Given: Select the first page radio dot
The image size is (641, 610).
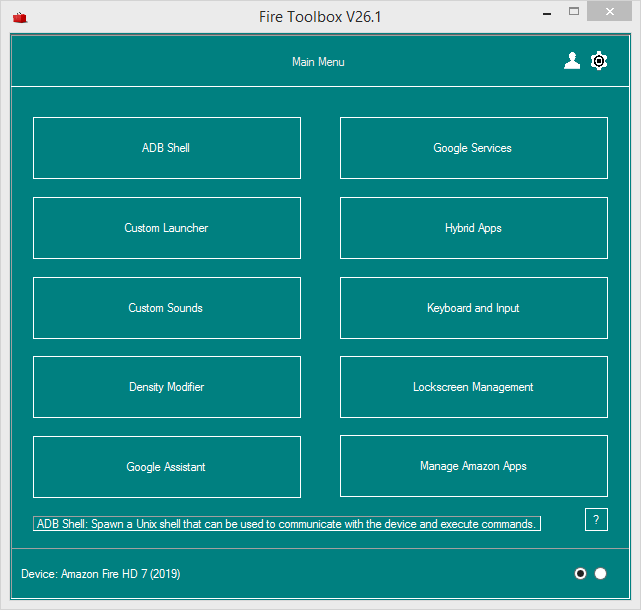Looking at the screenshot, I should [580, 574].
